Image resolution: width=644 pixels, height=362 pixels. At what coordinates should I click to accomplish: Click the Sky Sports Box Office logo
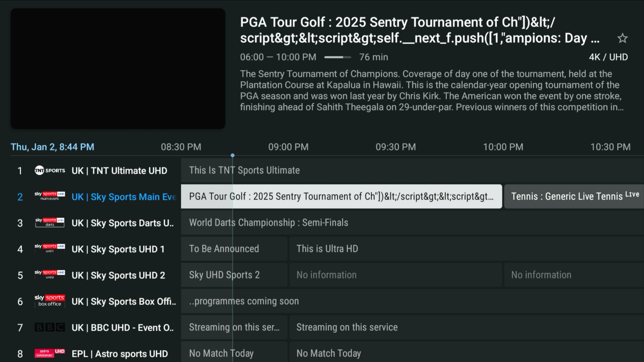point(50,301)
